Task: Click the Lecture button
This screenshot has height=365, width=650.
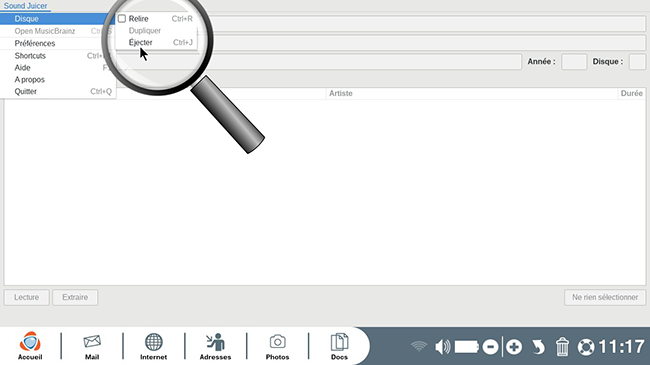Action: 27,297
